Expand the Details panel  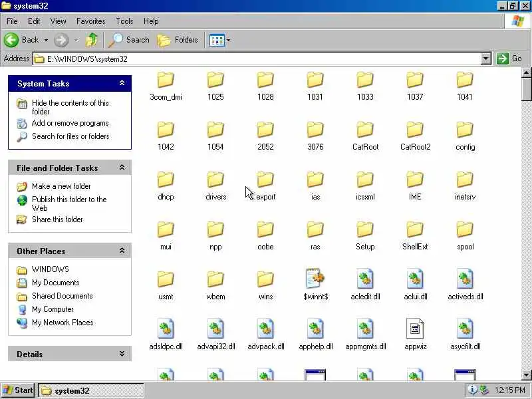(x=122, y=354)
